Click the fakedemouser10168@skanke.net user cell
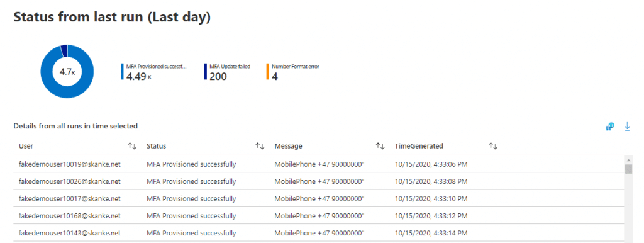Screen dimensions: 644x243 pyautogui.click(x=70, y=216)
